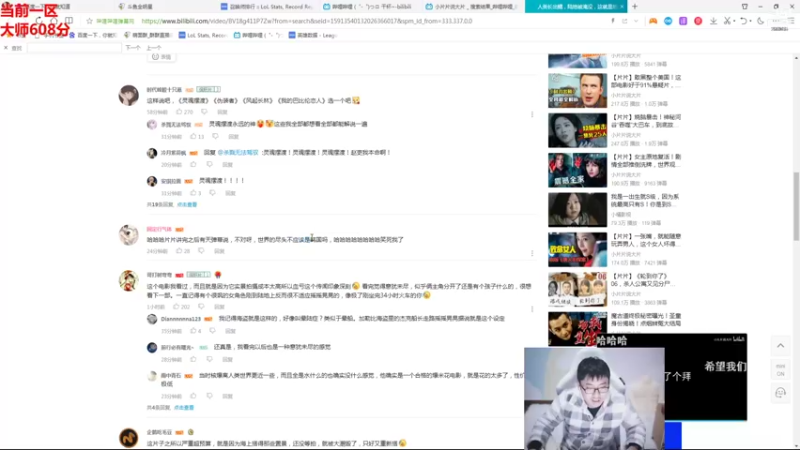Like the comment with 270 likes
Image resolution: width=800 pixels, height=450 pixels.
click(x=179, y=112)
